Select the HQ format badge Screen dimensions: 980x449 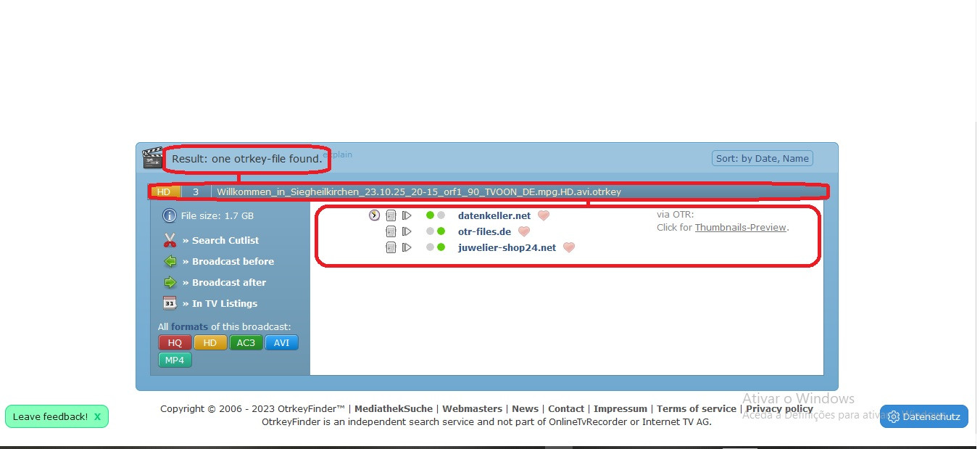pos(175,342)
